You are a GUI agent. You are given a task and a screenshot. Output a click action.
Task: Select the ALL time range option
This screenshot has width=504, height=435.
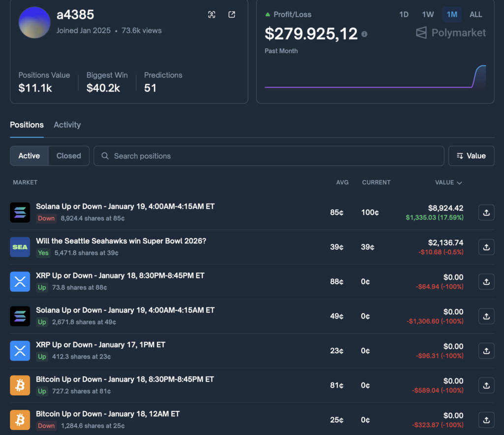click(x=475, y=14)
